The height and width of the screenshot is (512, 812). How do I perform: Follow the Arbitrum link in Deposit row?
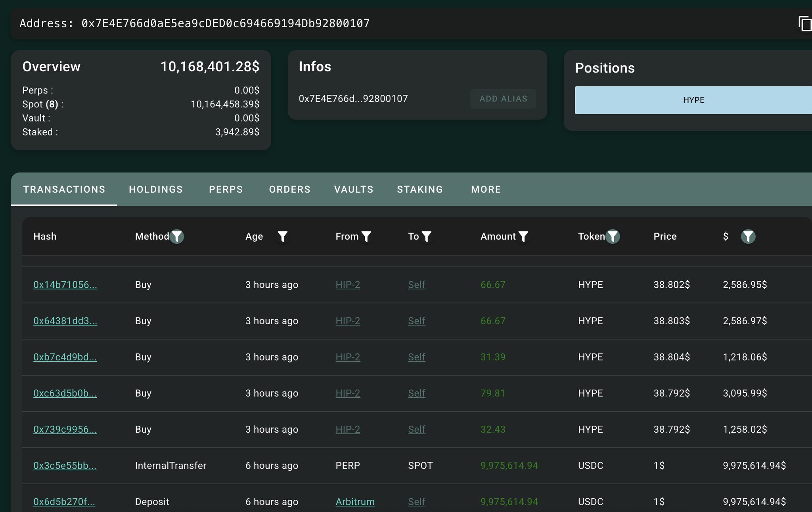pos(355,502)
